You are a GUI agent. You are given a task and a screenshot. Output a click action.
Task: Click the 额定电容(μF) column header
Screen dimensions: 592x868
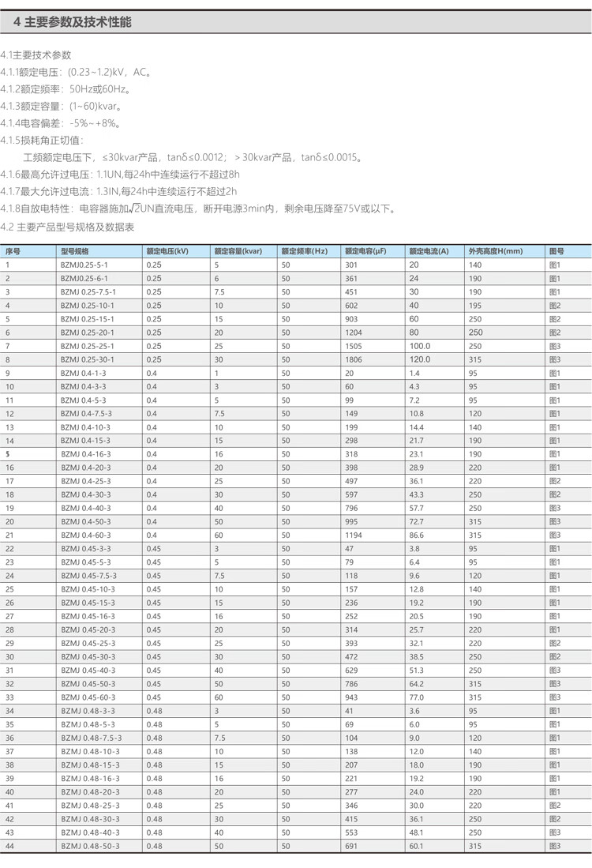coord(369,251)
